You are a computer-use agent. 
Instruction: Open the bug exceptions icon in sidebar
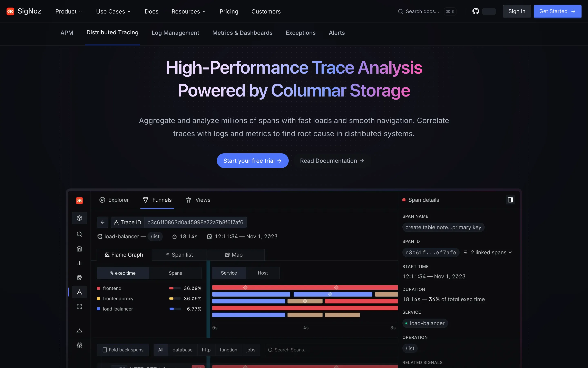(x=79, y=345)
